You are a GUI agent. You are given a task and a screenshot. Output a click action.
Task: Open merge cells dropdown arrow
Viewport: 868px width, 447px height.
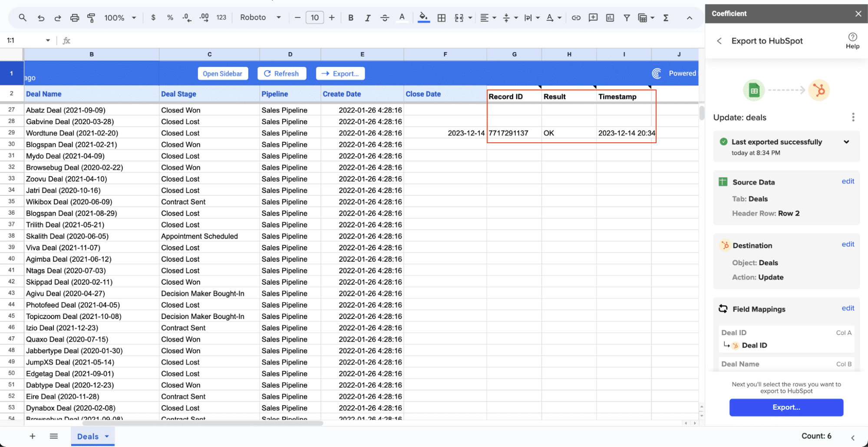click(x=470, y=18)
